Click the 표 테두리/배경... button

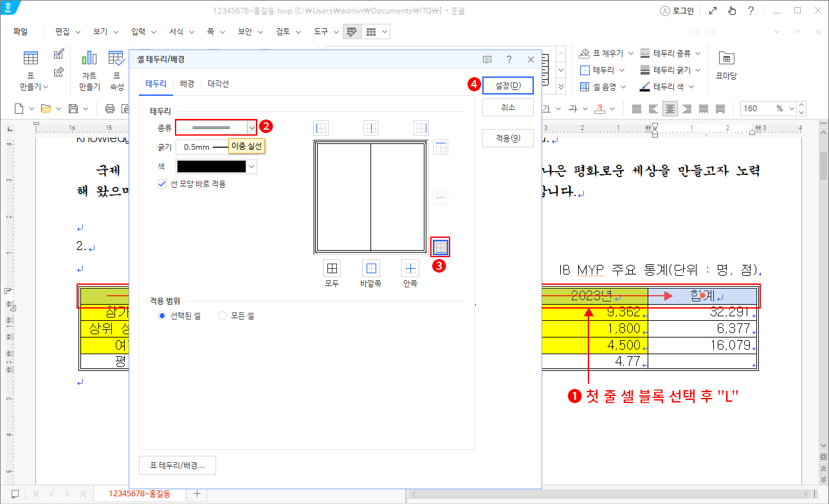coord(178,465)
